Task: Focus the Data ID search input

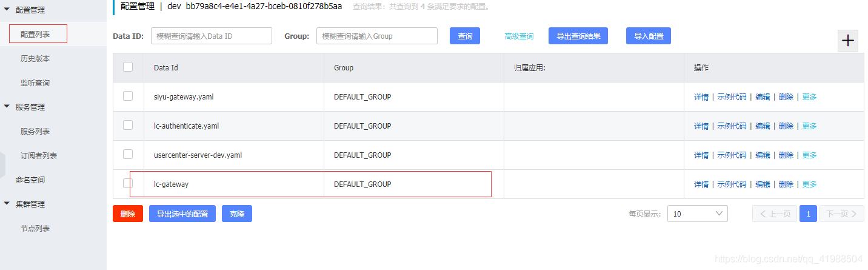Action: click(212, 36)
